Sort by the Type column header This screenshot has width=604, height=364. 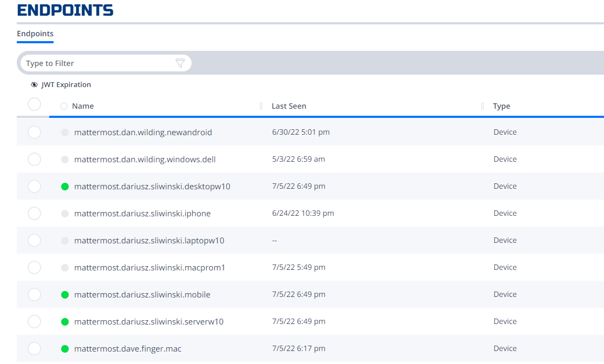(502, 106)
